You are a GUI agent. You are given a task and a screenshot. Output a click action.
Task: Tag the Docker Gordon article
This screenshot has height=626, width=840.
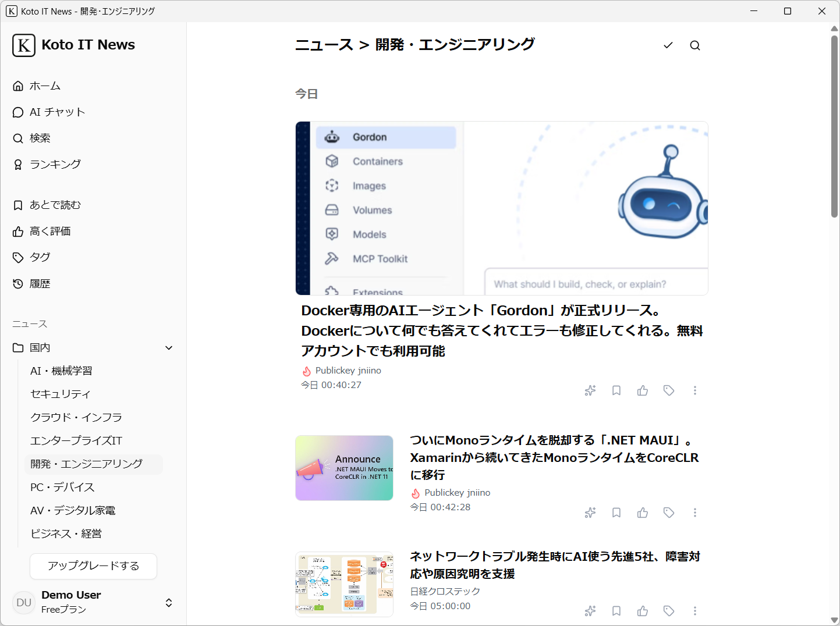coord(669,390)
